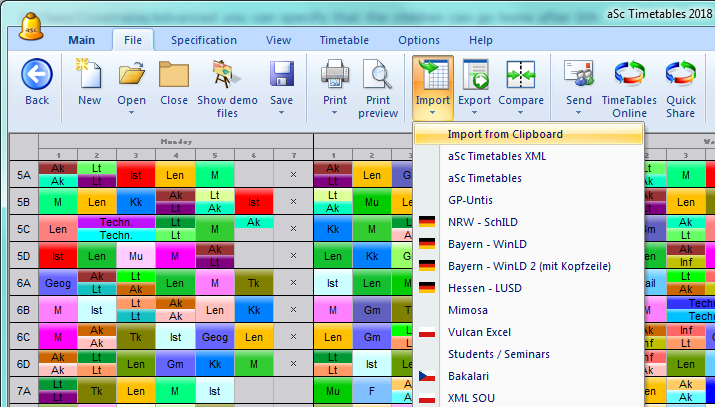Click the Export ribbon icon
The height and width of the screenshot is (407, 715).
click(x=475, y=74)
